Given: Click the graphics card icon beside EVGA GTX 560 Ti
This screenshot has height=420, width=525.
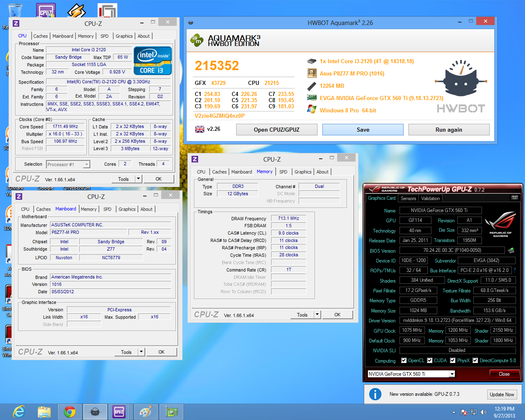Looking at the screenshot, I should tap(312, 98).
